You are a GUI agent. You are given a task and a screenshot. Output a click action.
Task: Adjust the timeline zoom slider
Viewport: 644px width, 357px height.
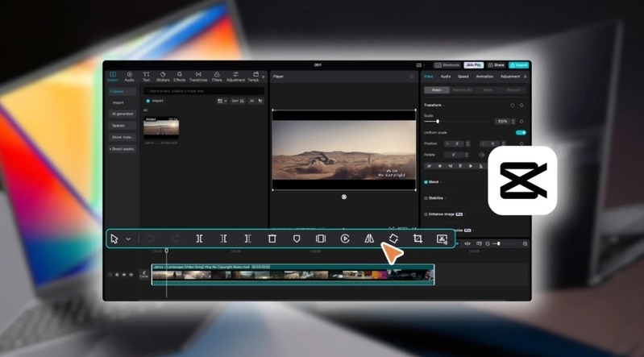click(499, 243)
